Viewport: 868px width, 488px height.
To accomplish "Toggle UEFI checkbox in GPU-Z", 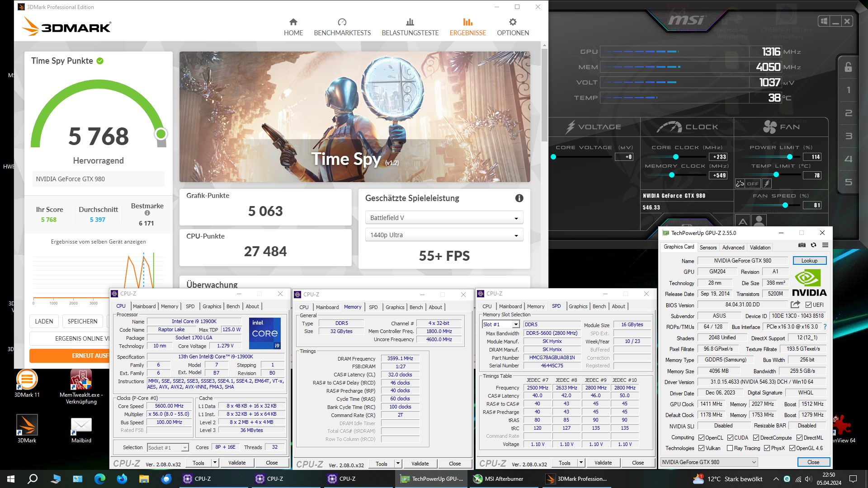I will pos(809,305).
